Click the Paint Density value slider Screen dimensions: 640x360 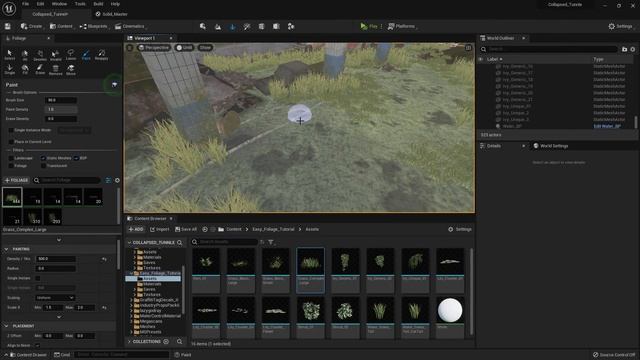pyautogui.click(x=61, y=109)
